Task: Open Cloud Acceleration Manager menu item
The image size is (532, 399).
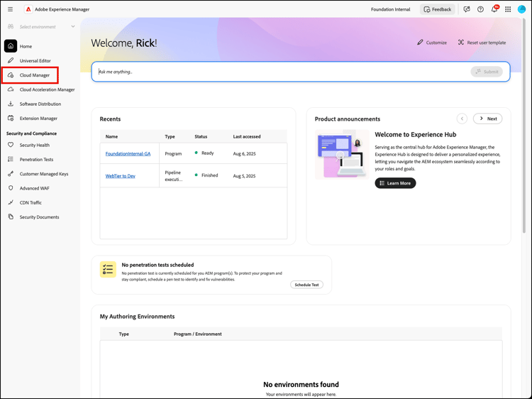Action: pos(47,89)
